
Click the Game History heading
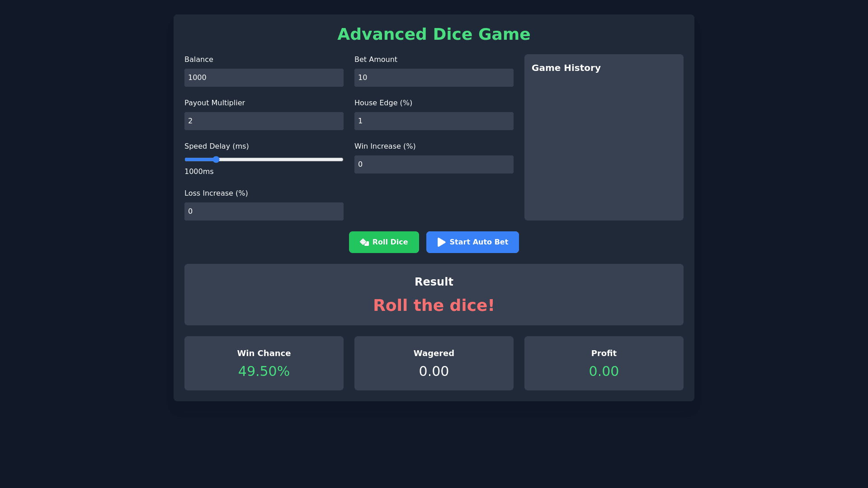click(x=566, y=68)
